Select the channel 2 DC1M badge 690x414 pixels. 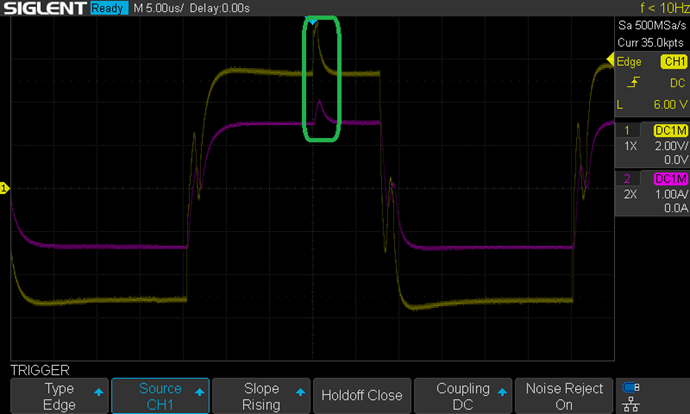670,179
